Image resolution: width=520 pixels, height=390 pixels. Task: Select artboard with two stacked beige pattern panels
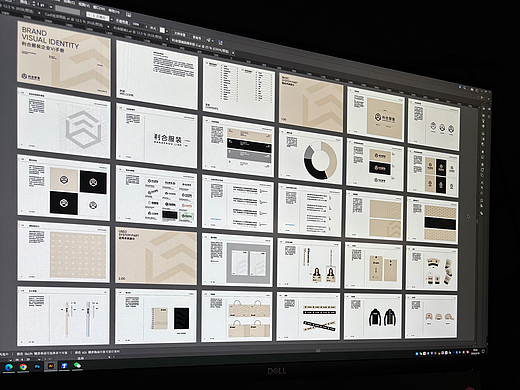pos(374,216)
